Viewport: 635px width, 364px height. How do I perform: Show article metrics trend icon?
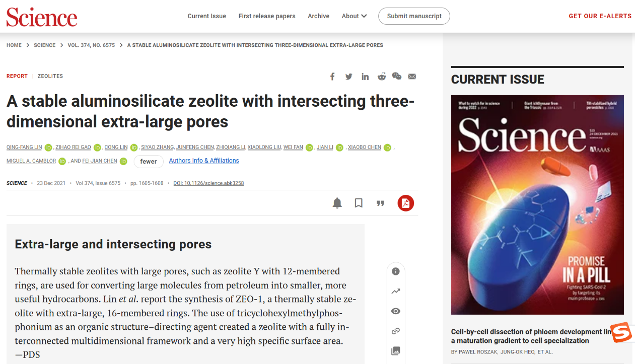(x=396, y=291)
